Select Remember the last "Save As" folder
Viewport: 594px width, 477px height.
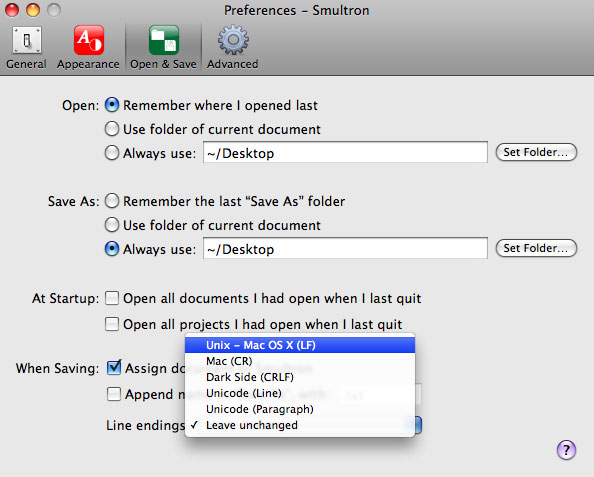[x=112, y=201]
